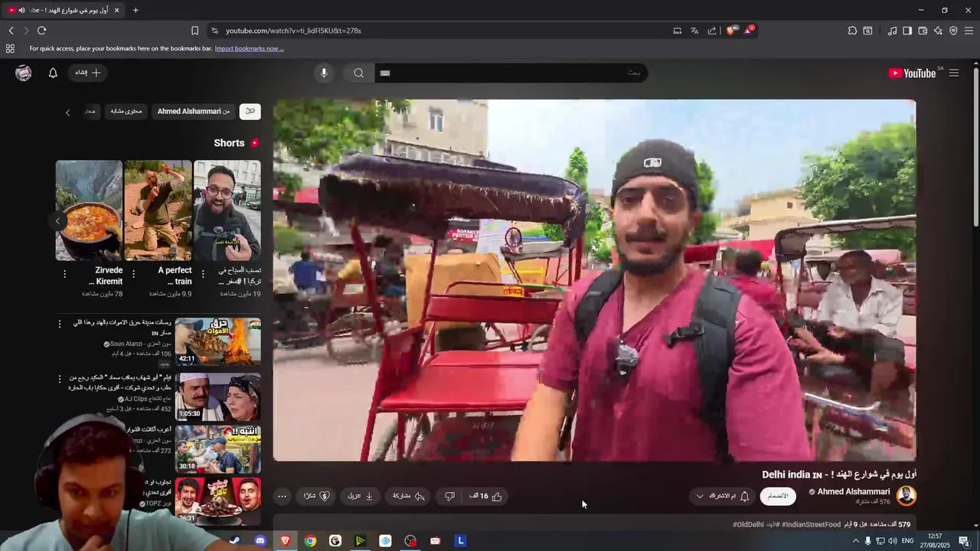Open the subscribed notification bell dropdown
980x551 pixels.
722,496
